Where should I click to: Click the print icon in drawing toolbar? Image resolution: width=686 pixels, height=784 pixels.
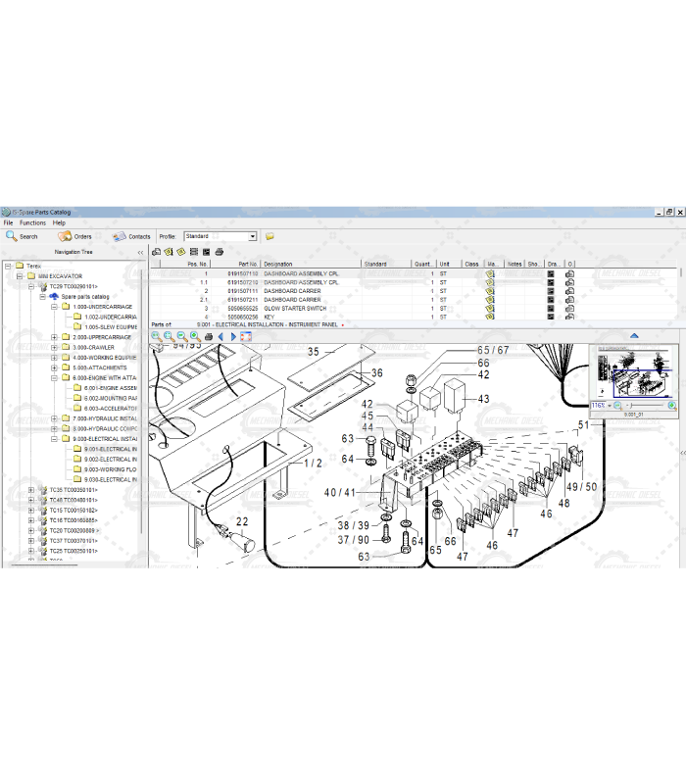coord(207,336)
